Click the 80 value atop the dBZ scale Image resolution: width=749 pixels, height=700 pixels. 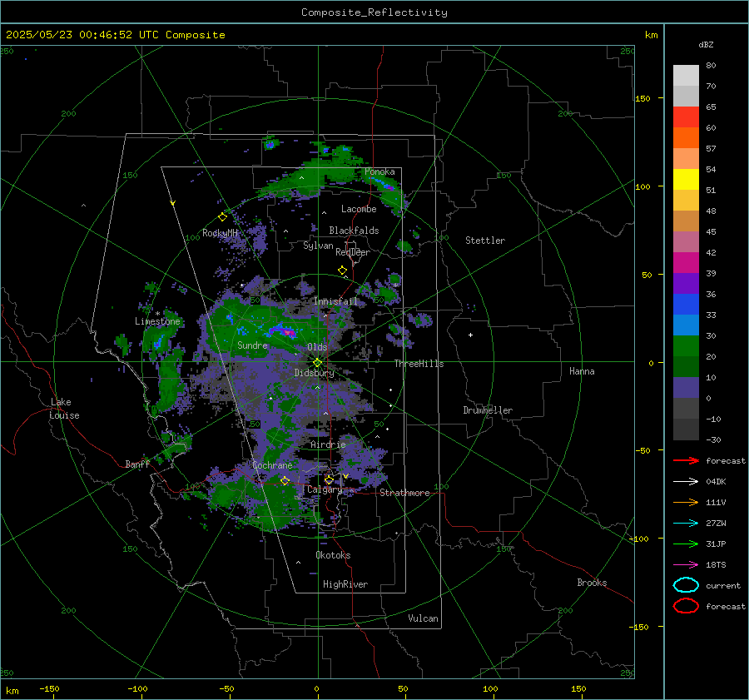coord(711,66)
